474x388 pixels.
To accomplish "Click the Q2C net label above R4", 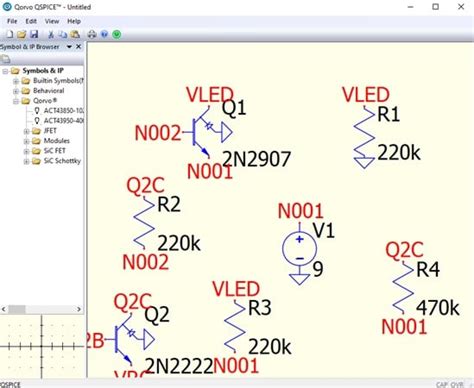I will click(404, 250).
